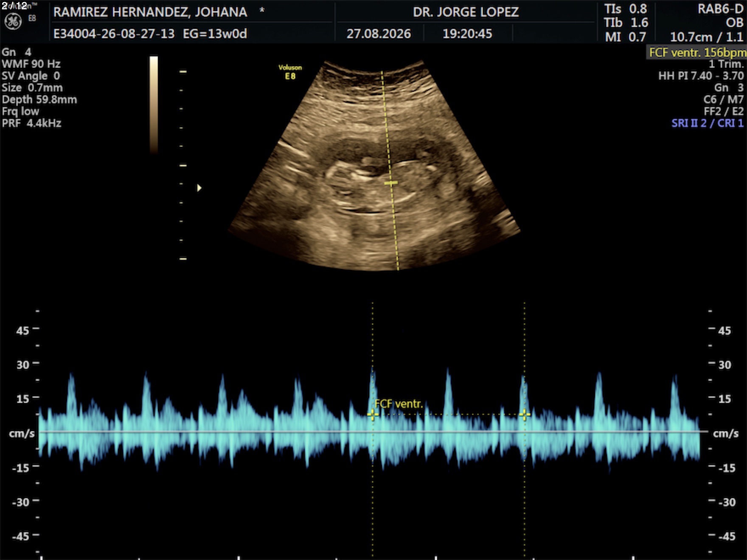Screen dimensions: 747x560
Task: Click the FCF ventr. label on waveform
Action: pos(399,404)
